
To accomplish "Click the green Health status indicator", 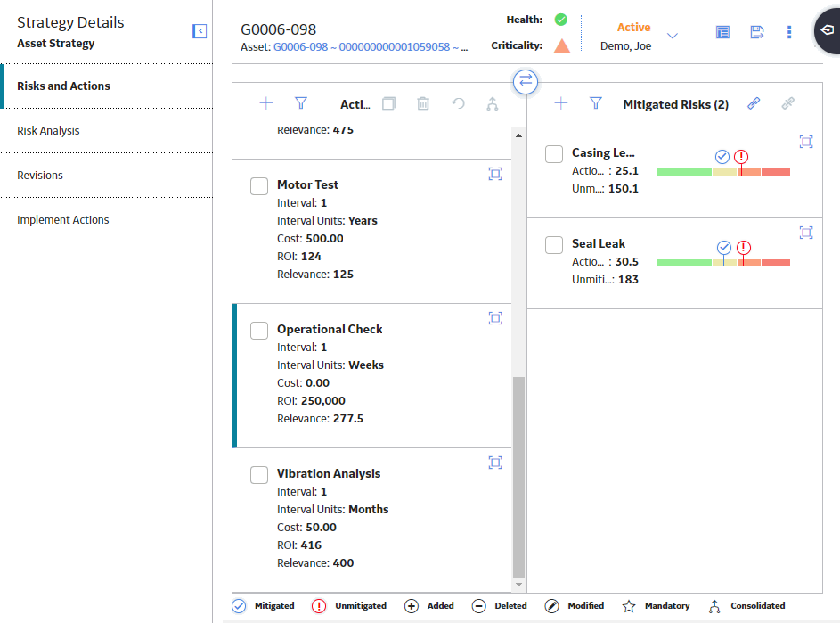I will pyautogui.click(x=561, y=20).
